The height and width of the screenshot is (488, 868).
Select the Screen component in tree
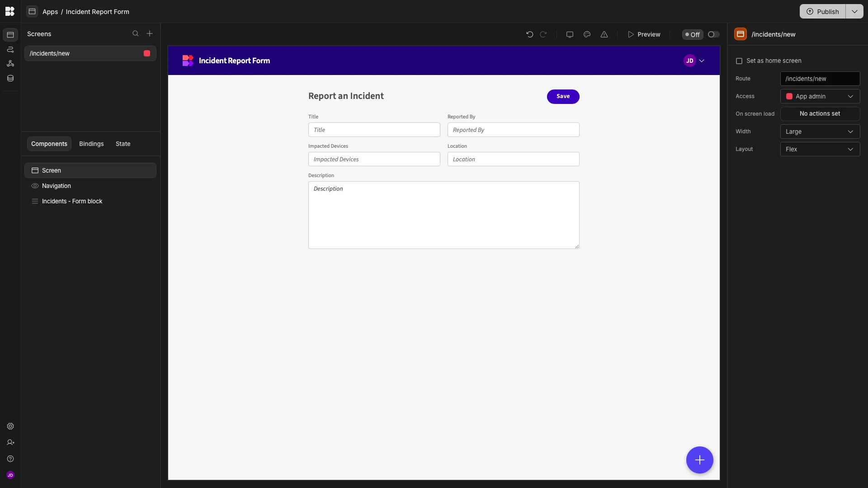click(90, 170)
